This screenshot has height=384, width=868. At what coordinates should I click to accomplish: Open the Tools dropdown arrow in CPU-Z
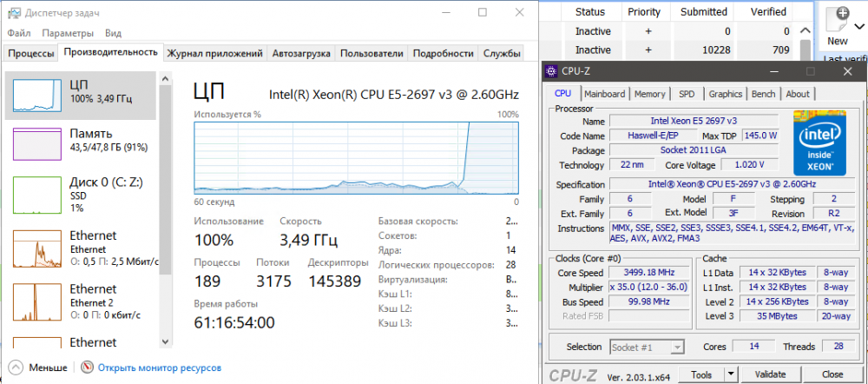click(x=732, y=374)
